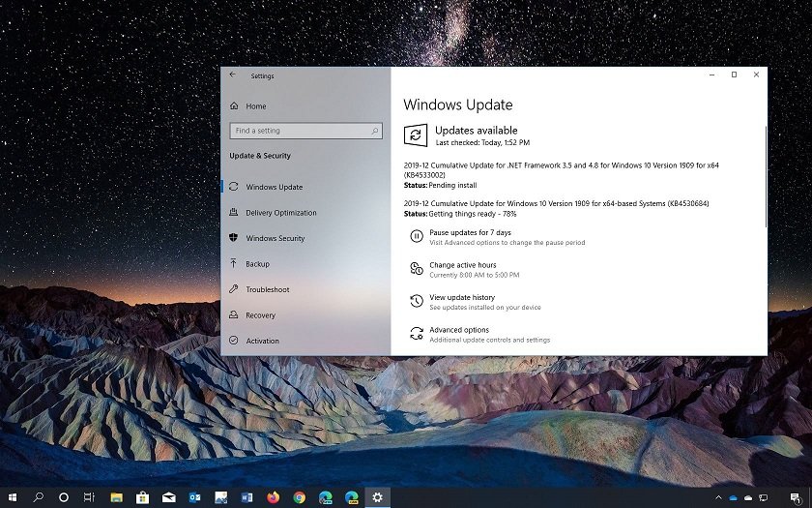
Task: Go back using the Settings back arrow
Action: [232, 75]
